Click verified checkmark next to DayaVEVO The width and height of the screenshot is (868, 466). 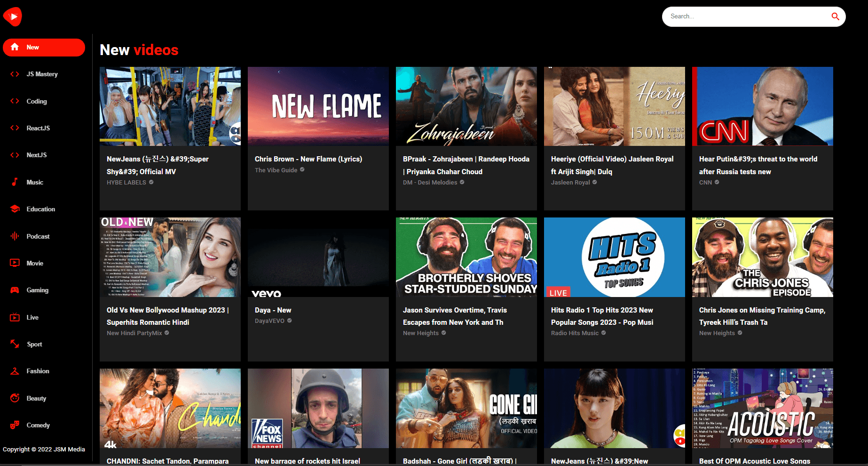[x=290, y=321]
